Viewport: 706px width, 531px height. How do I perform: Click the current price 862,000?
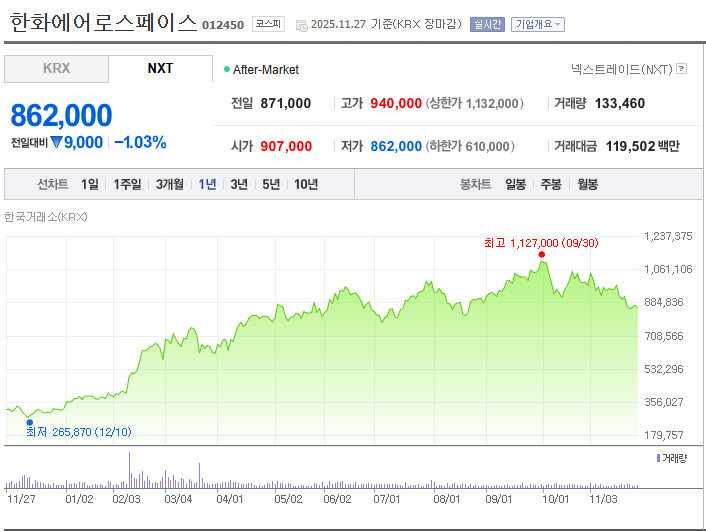click(x=61, y=115)
